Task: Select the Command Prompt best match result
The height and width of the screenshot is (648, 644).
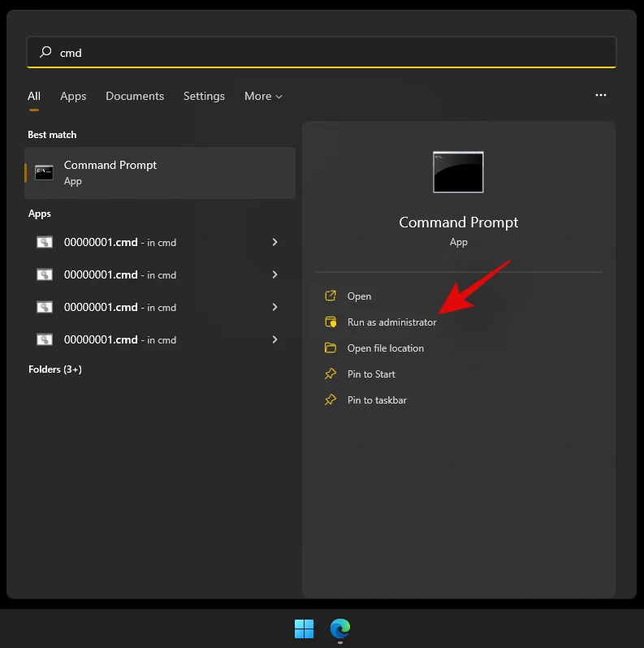Action: click(x=160, y=173)
